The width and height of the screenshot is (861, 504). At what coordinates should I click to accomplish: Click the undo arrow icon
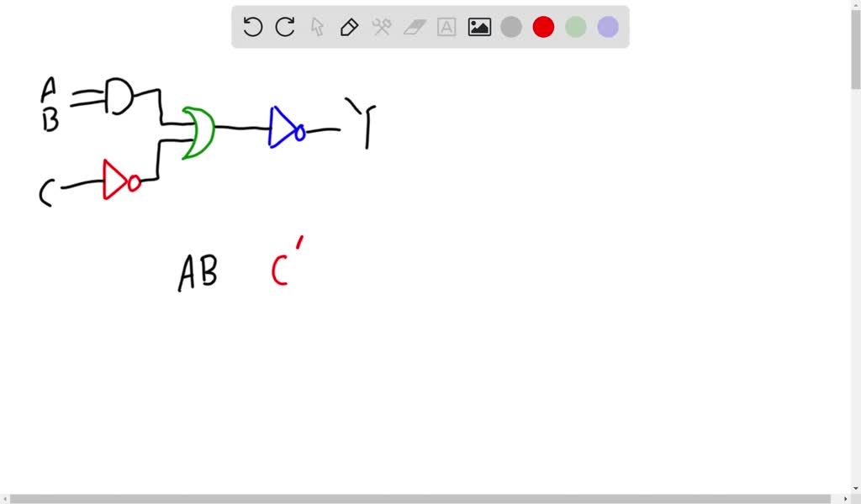pos(252,27)
